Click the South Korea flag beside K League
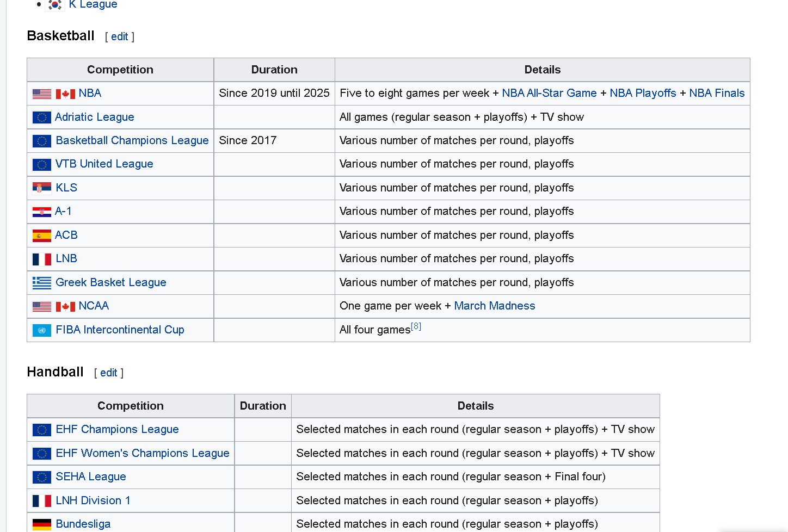 pyautogui.click(x=54, y=5)
